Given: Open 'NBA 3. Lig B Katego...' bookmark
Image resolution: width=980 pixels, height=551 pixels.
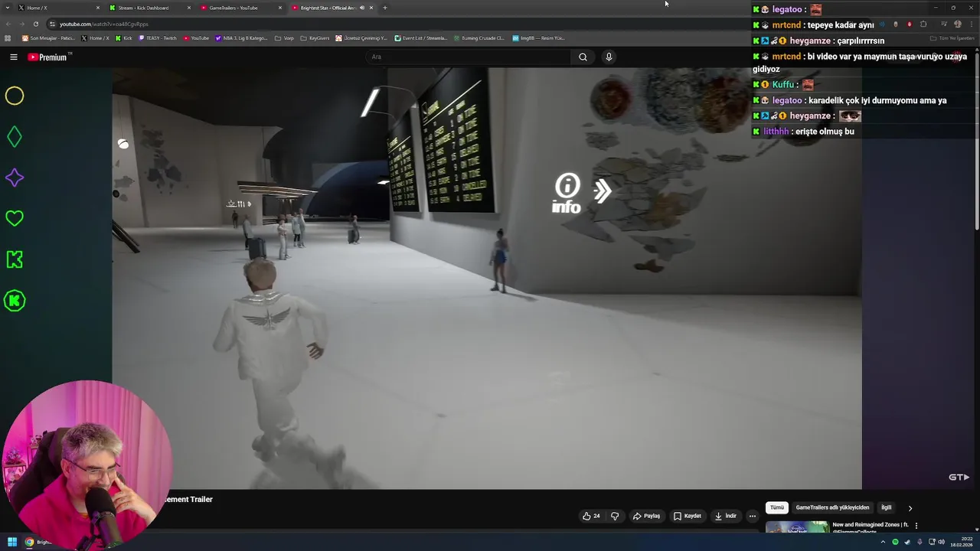Looking at the screenshot, I should pos(241,37).
